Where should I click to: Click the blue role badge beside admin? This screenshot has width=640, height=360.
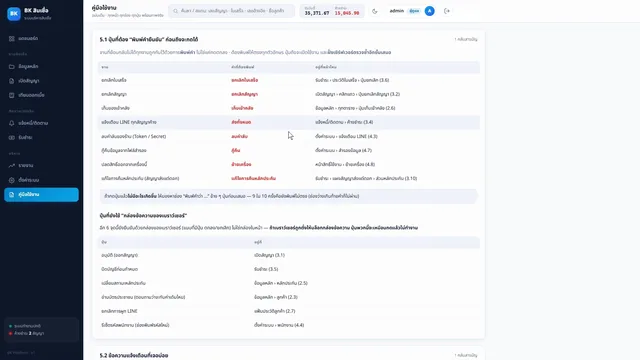pos(414,11)
